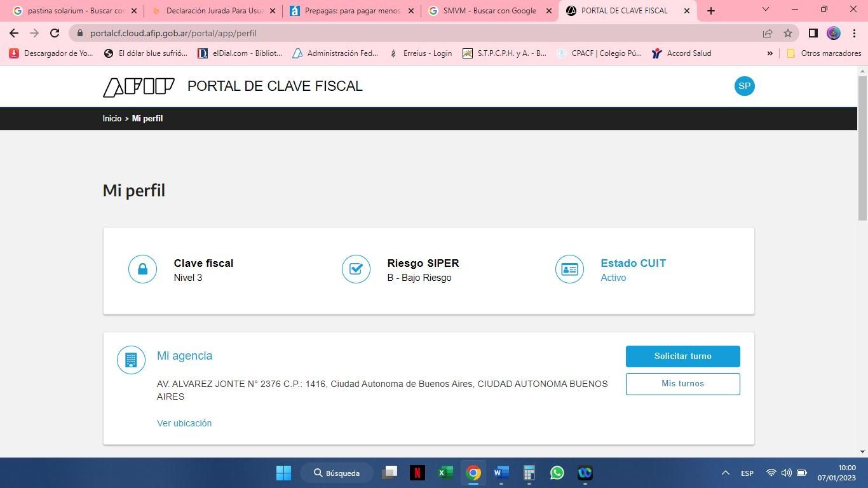Reload the page in Chrome
The width and height of the screenshot is (868, 488).
pos(55,33)
